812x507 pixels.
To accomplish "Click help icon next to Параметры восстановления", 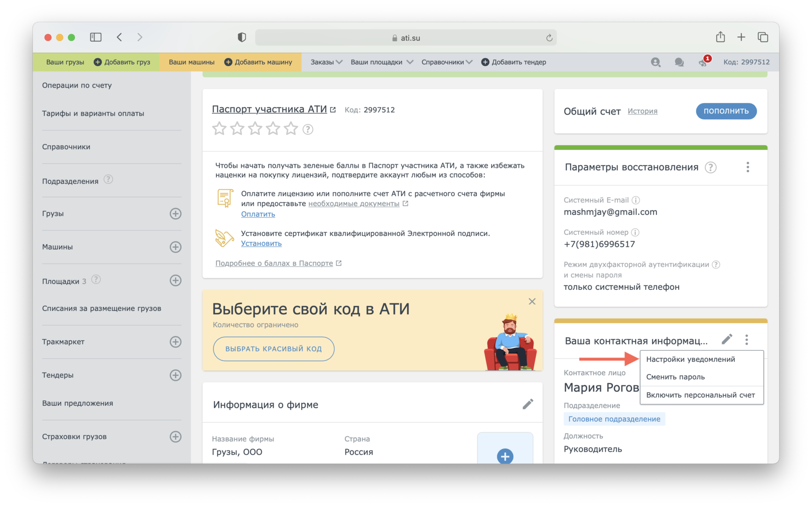I will (710, 167).
